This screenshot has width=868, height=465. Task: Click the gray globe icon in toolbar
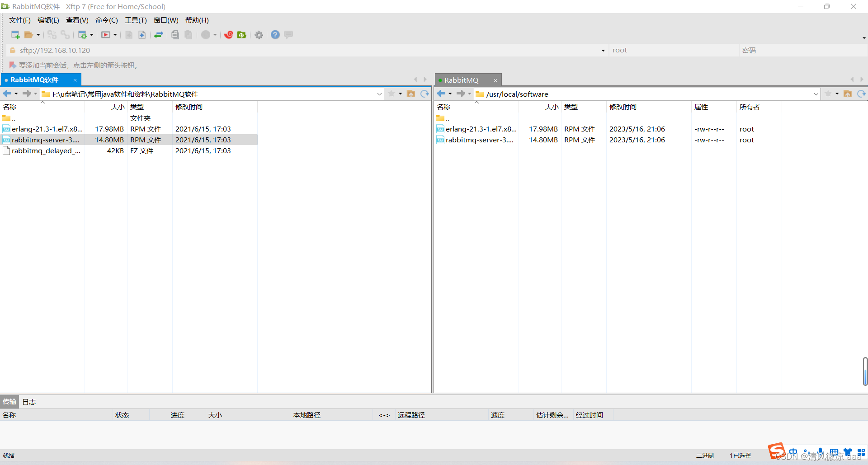point(206,35)
